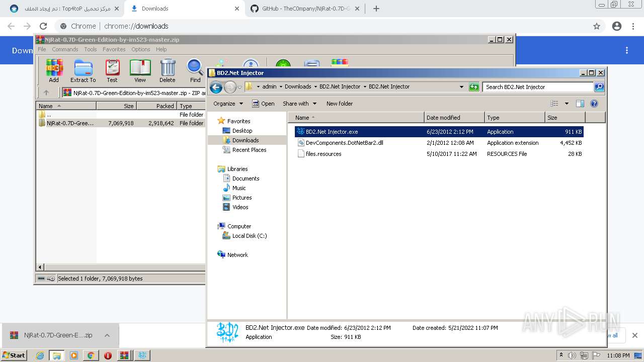
Task: Click the volume speaker in system tray
Action: [x=572, y=355]
